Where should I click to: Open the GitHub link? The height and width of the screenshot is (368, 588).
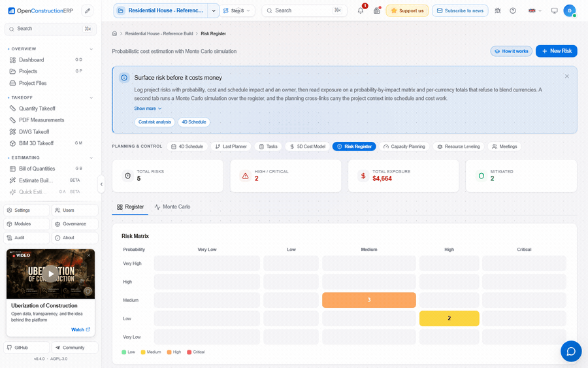tap(27, 348)
